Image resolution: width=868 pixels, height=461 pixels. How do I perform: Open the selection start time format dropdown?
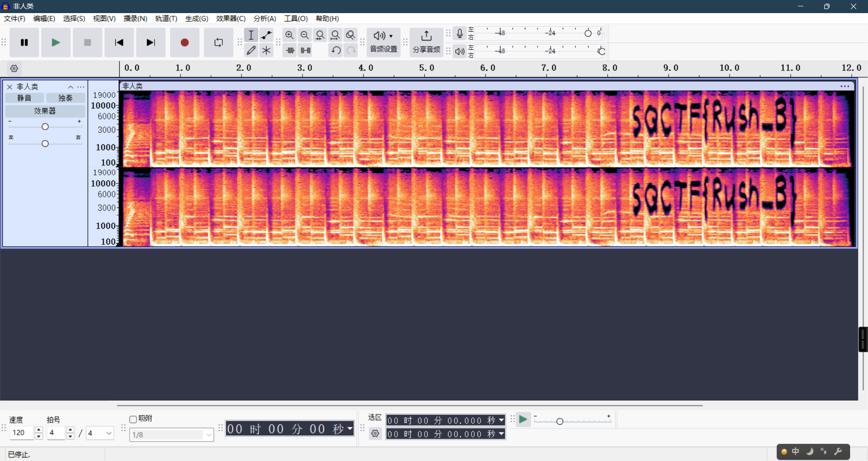[x=501, y=420]
